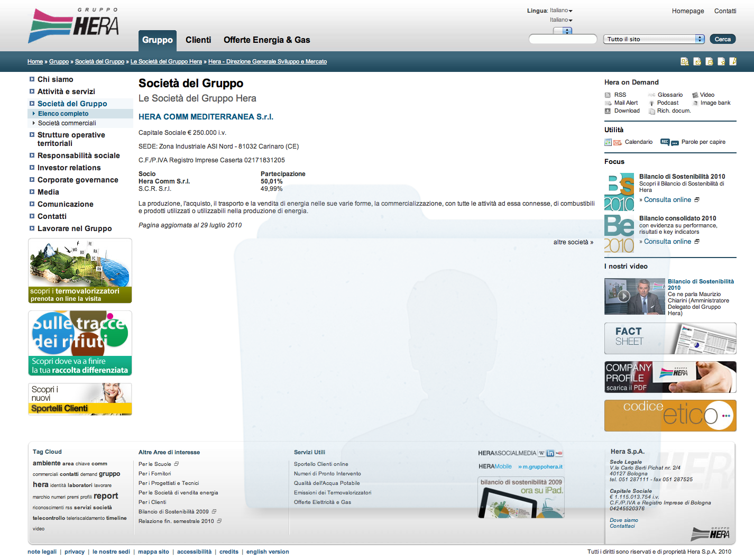Image resolution: width=754 pixels, height=560 pixels.
Task: Open the YouTube social media icon
Action: click(x=559, y=453)
